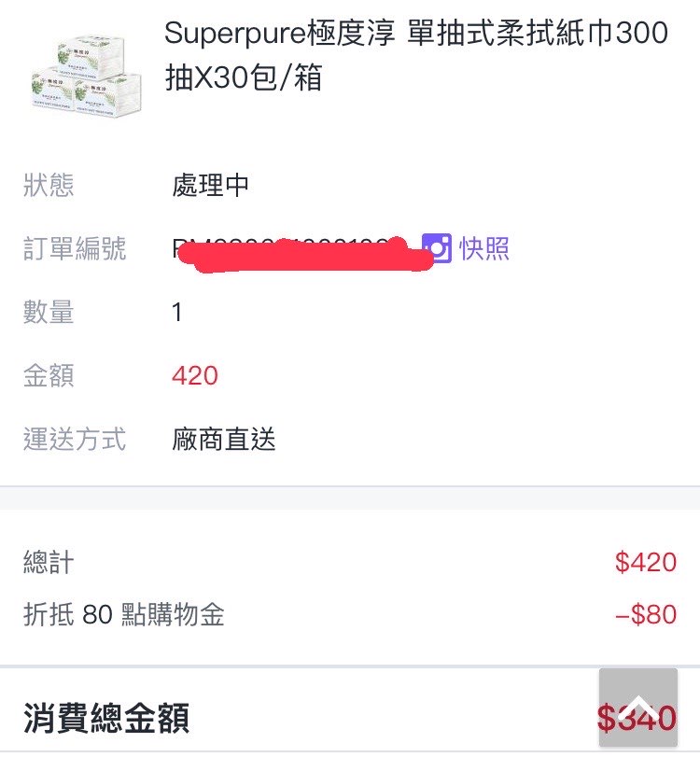
Task: Click the red 420 amount value
Action: (x=195, y=376)
